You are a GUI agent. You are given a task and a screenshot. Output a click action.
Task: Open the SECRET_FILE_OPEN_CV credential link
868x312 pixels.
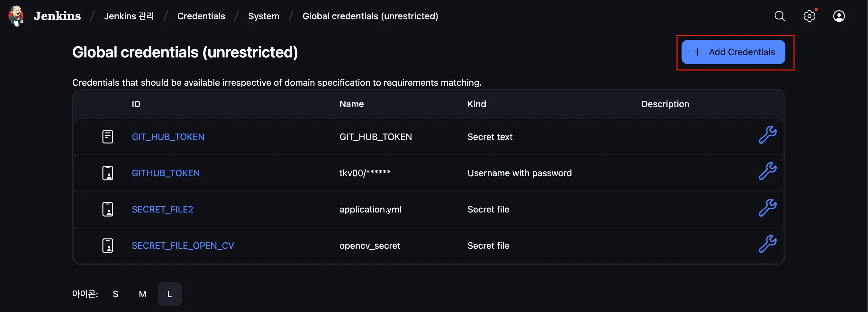(183, 246)
